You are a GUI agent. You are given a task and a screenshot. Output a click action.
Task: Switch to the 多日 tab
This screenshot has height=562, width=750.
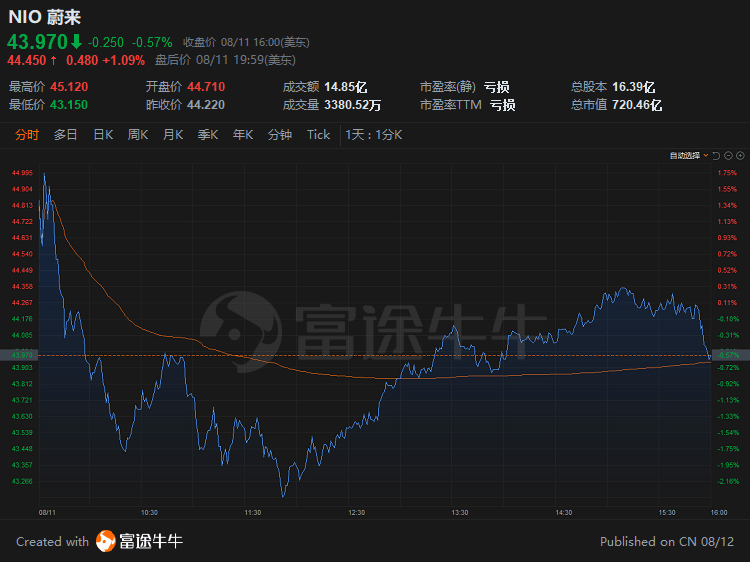coord(66,135)
